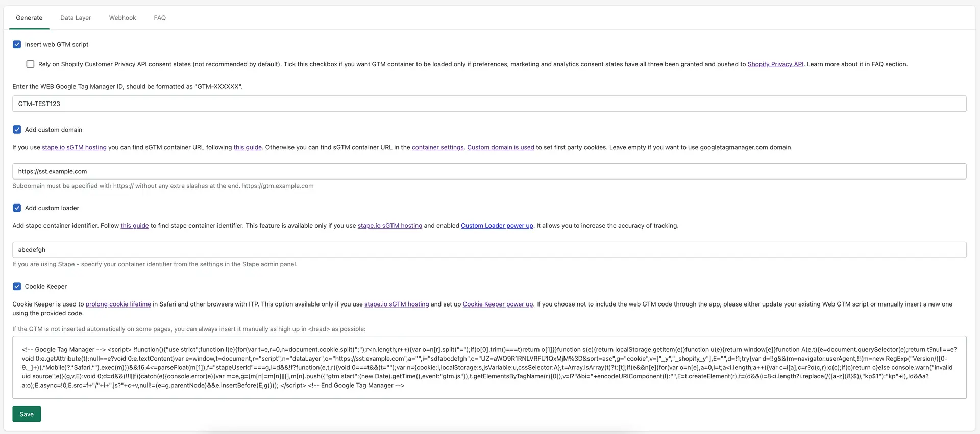Click the custom domain URL input field
This screenshot has width=980, height=434.
tap(489, 171)
